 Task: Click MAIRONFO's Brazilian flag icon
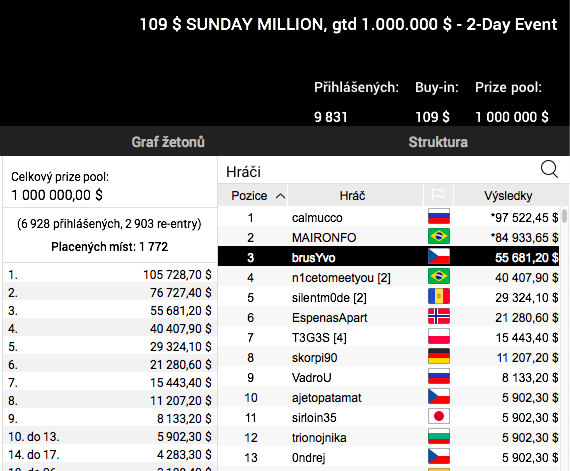(x=439, y=236)
